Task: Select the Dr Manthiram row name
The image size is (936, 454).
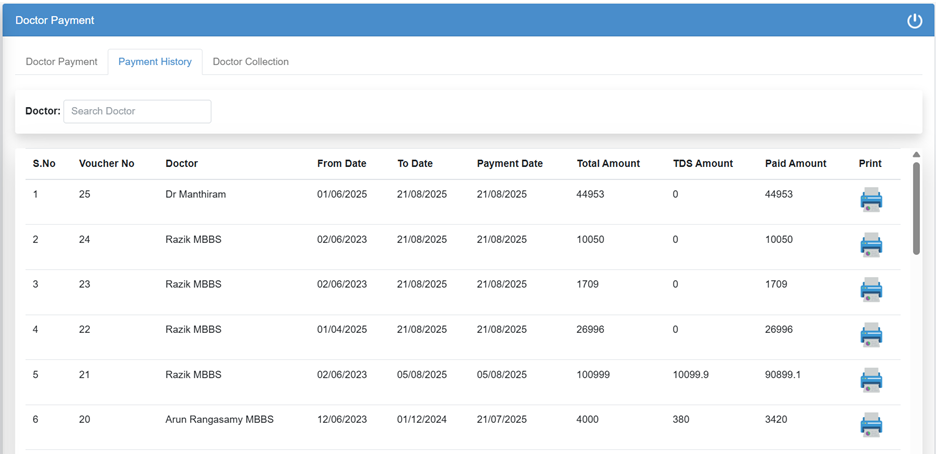Action: coord(195,194)
